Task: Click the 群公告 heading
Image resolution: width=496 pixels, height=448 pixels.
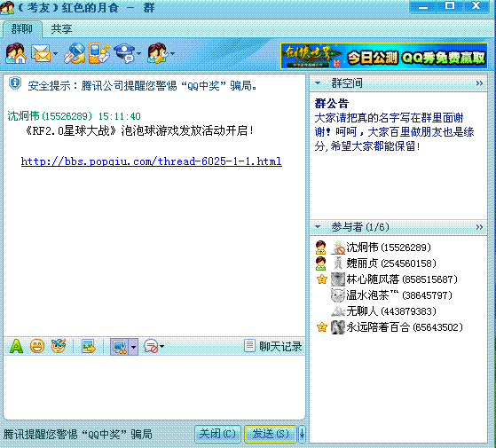Action: [x=332, y=104]
